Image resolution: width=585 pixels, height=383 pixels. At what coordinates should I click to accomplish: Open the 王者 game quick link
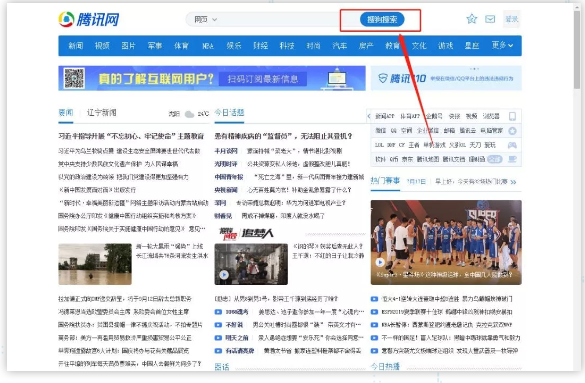tap(414, 145)
